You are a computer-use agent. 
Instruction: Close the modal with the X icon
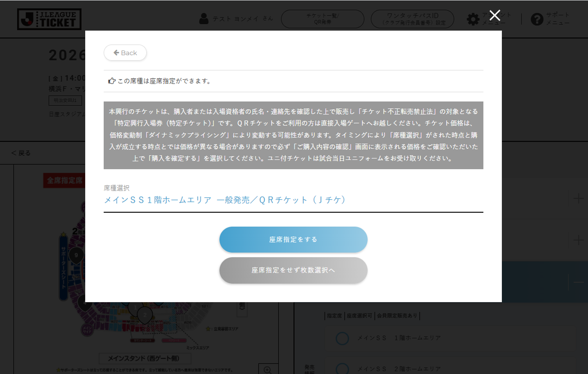[x=494, y=15]
